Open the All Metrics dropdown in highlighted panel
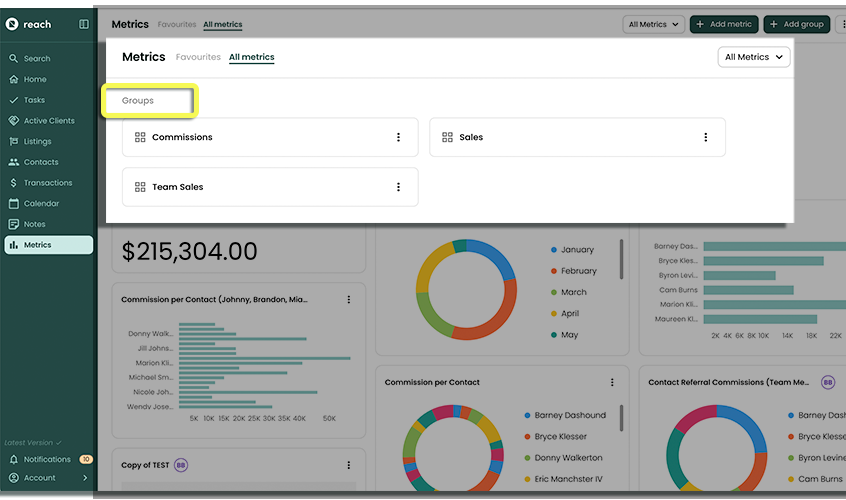This screenshot has width=846, height=500. click(x=754, y=57)
